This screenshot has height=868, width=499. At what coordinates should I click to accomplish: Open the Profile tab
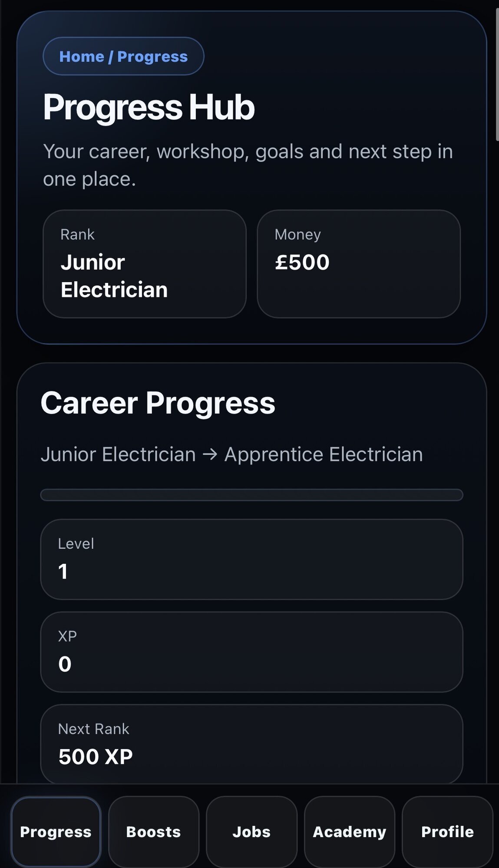pyautogui.click(x=447, y=832)
